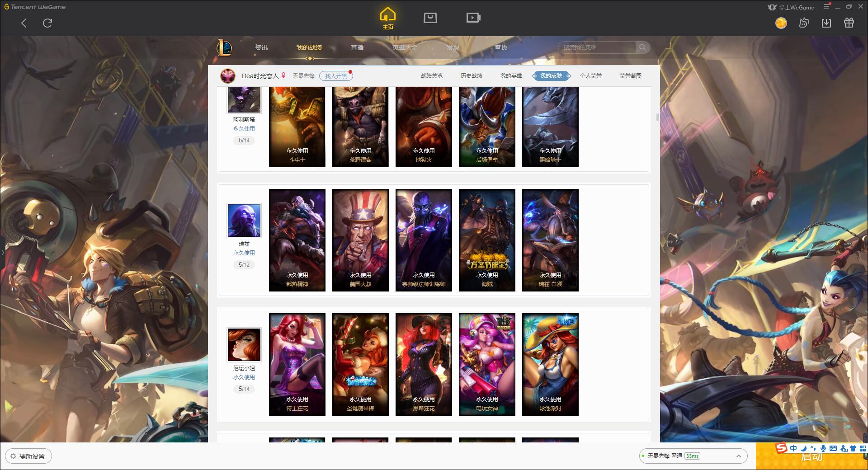The image size is (868, 470).
Task: Open the 黑帮狂花 skin card
Action: click(424, 364)
